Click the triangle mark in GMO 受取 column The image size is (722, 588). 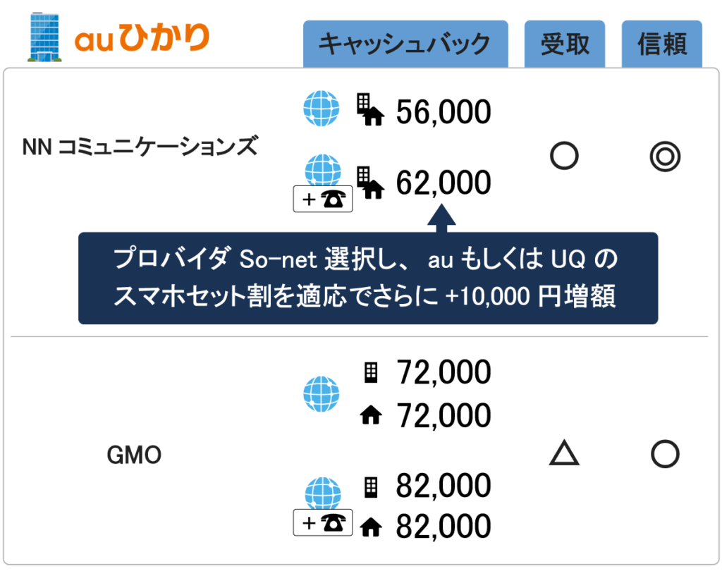click(x=564, y=453)
